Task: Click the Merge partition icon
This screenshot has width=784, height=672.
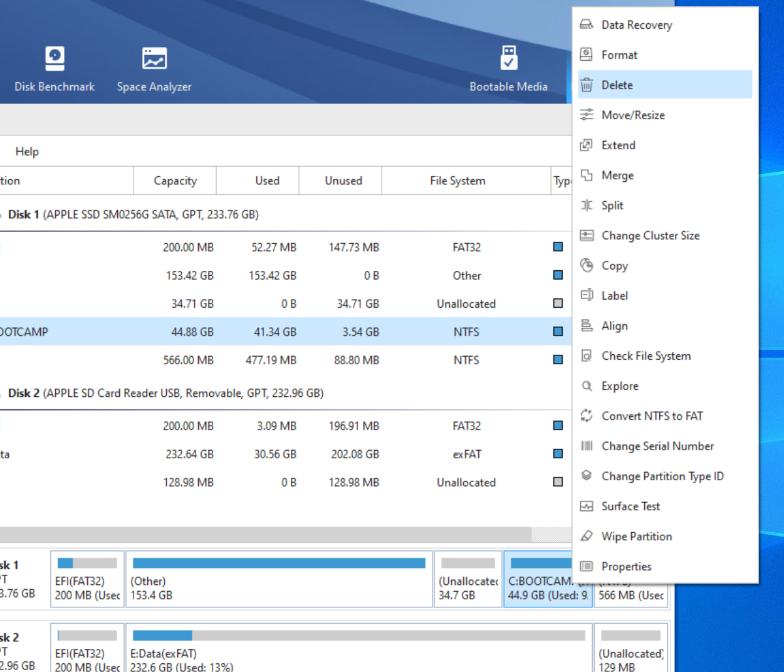Action: [587, 175]
